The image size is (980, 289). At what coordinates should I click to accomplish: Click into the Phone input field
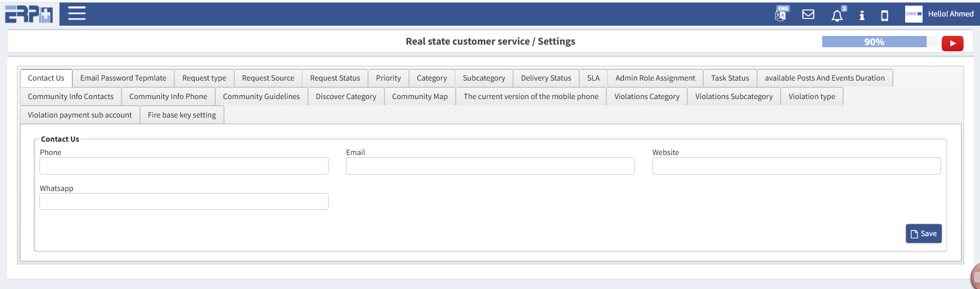[184, 166]
